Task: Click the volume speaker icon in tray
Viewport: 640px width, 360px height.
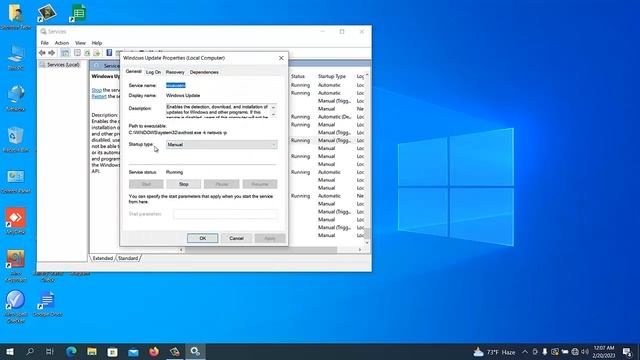Action: coord(585,352)
